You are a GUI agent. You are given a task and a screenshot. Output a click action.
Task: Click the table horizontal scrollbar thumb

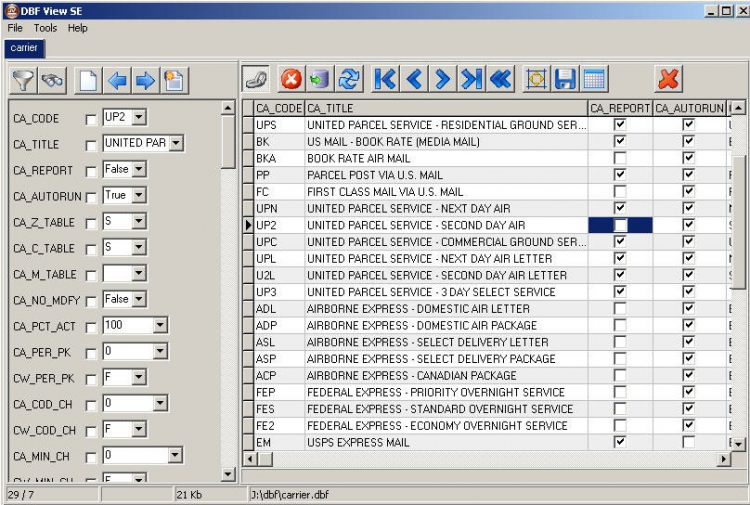point(265,460)
